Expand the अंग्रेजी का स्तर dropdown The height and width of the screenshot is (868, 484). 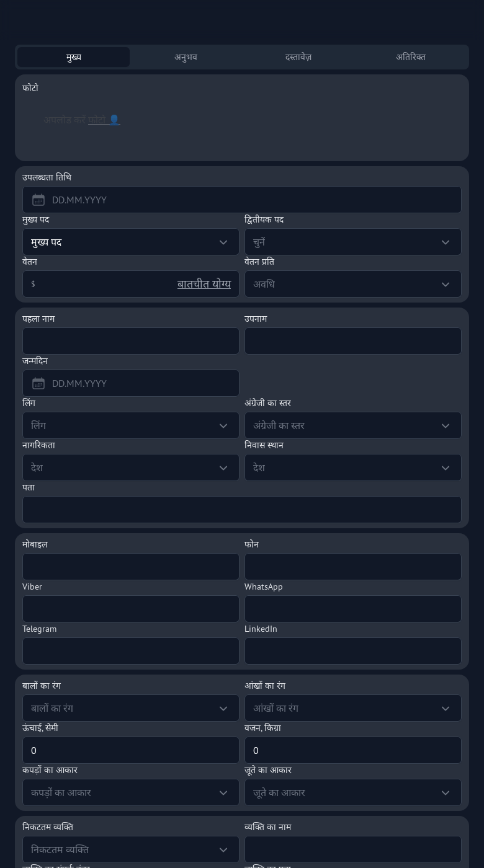[352, 426]
